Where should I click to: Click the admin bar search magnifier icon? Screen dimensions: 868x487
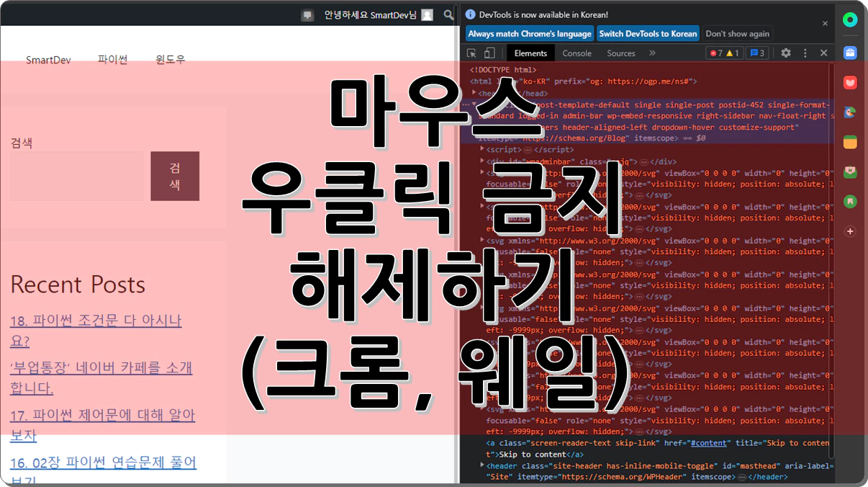tap(448, 15)
